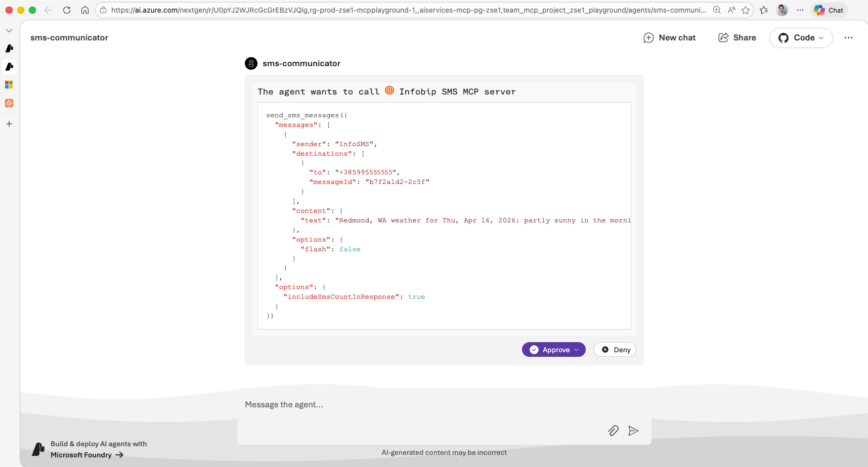Reload the page with refresh icon
The height and width of the screenshot is (467, 868).
67,10
